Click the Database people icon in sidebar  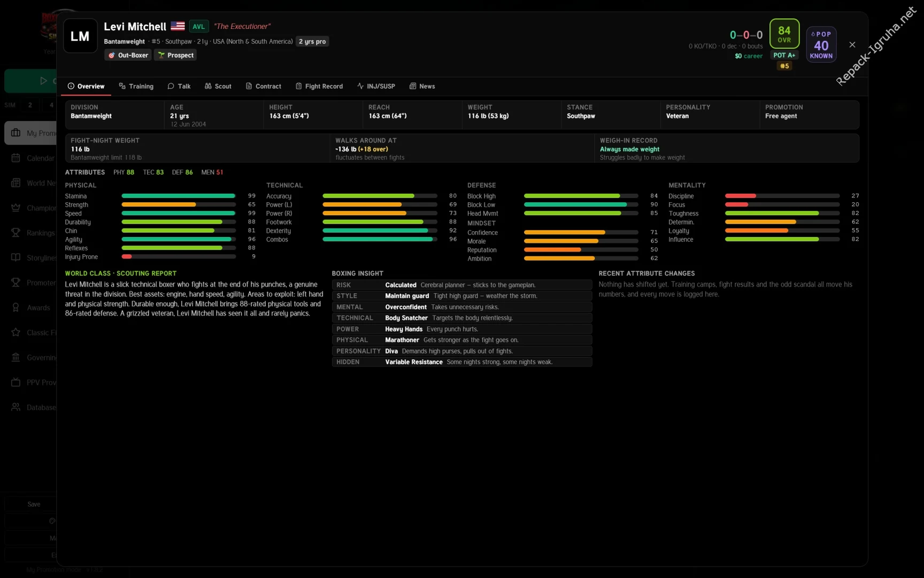(x=16, y=407)
